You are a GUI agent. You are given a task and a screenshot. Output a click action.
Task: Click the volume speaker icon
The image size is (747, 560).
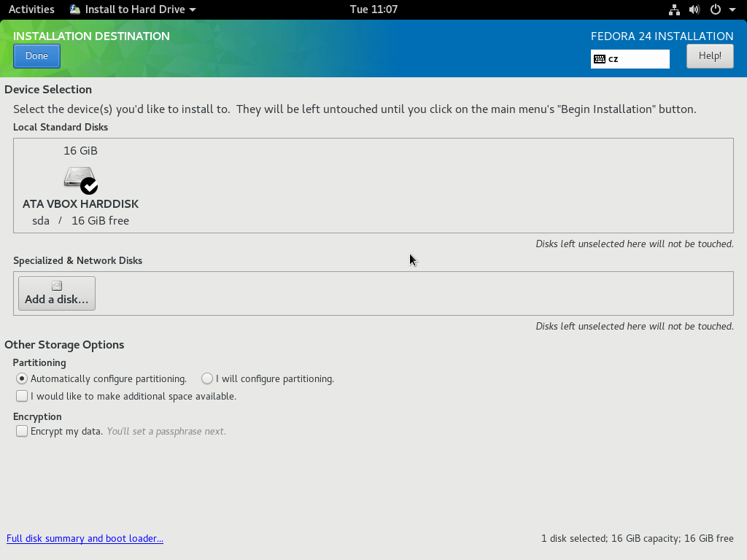[694, 9]
